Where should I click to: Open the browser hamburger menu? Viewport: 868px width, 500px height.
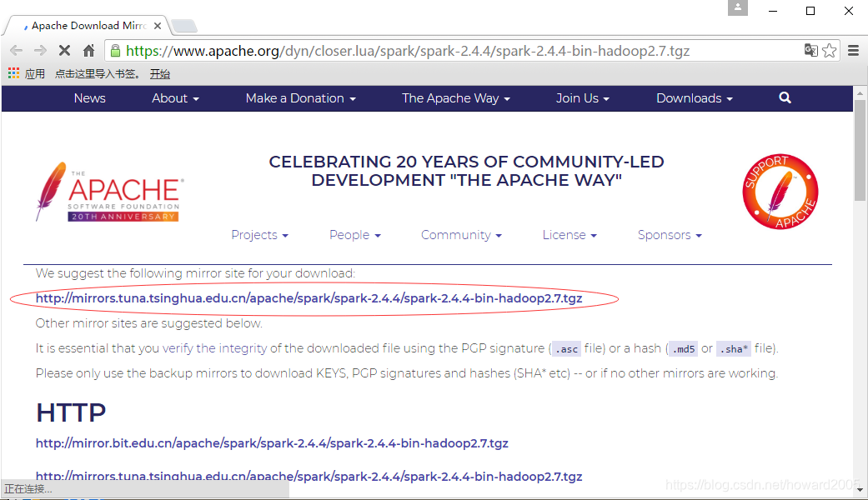[x=853, y=51]
